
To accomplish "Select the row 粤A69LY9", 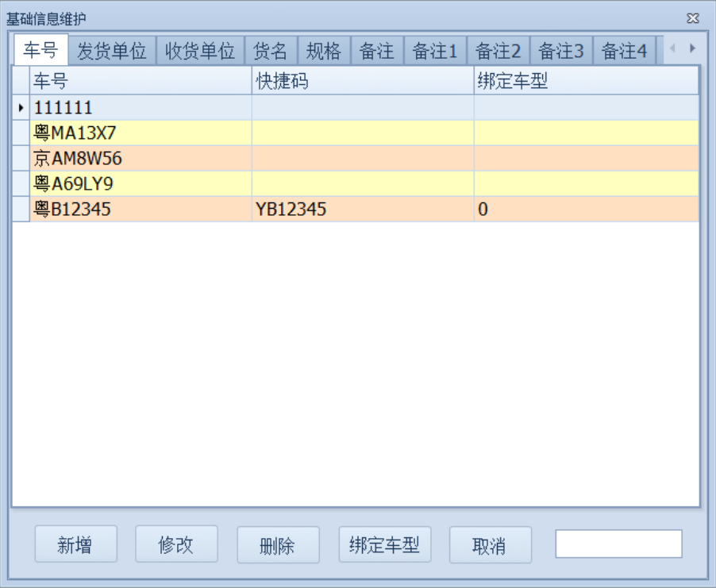I will (x=356, y=183).
